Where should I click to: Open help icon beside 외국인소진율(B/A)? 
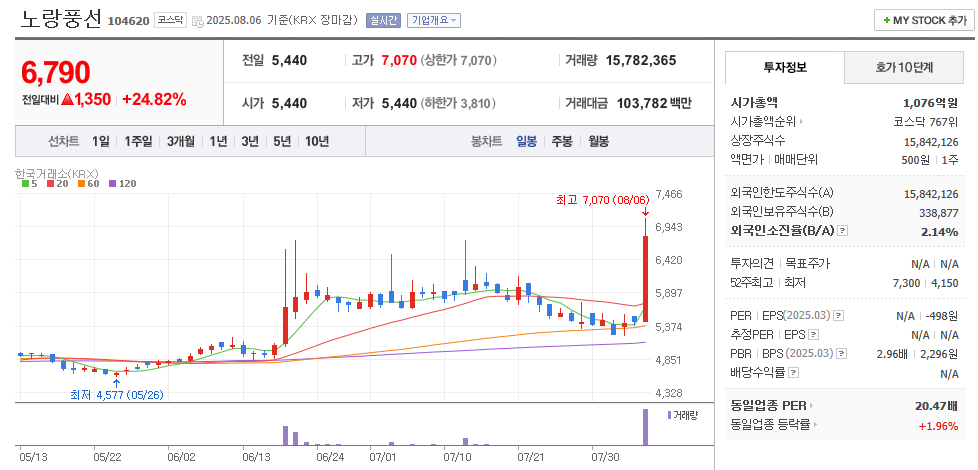coord(843,231)
